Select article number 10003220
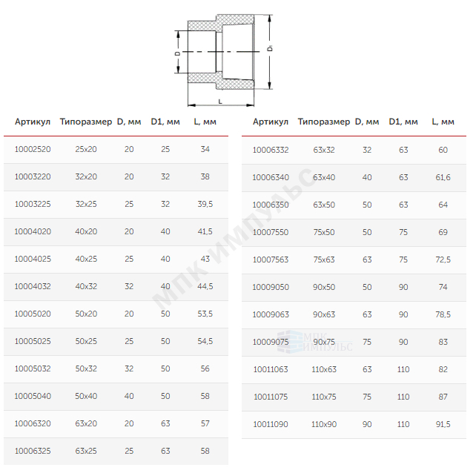The image size is (476, 476). point(33,176)
